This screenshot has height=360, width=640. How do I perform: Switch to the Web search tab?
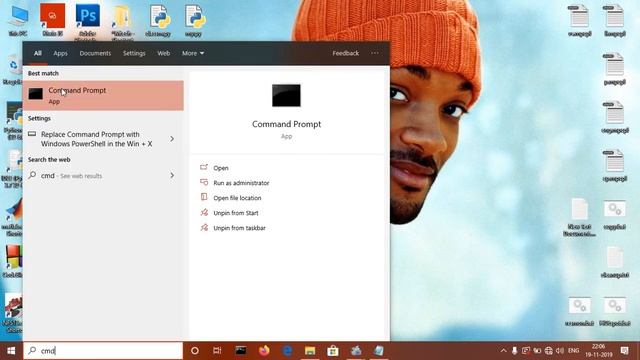tap(164, 53)
